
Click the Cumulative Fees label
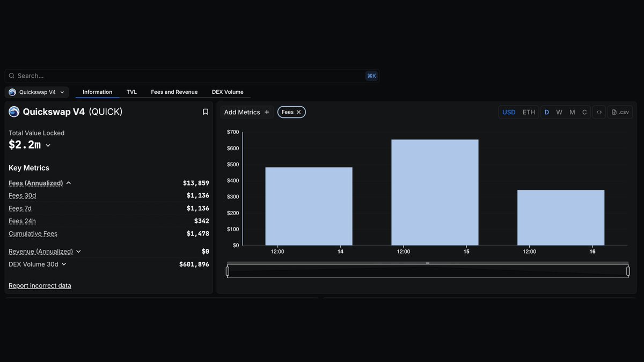33,234
